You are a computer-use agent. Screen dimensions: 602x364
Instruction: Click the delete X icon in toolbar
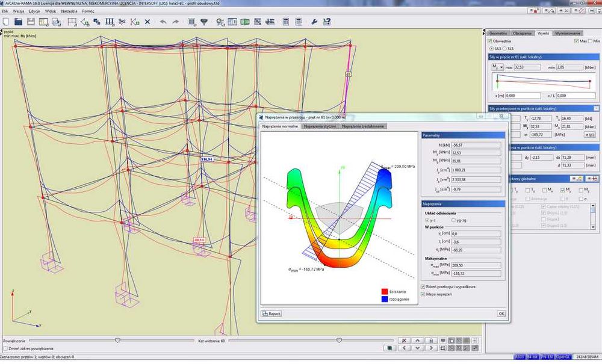tap(147, 22)
